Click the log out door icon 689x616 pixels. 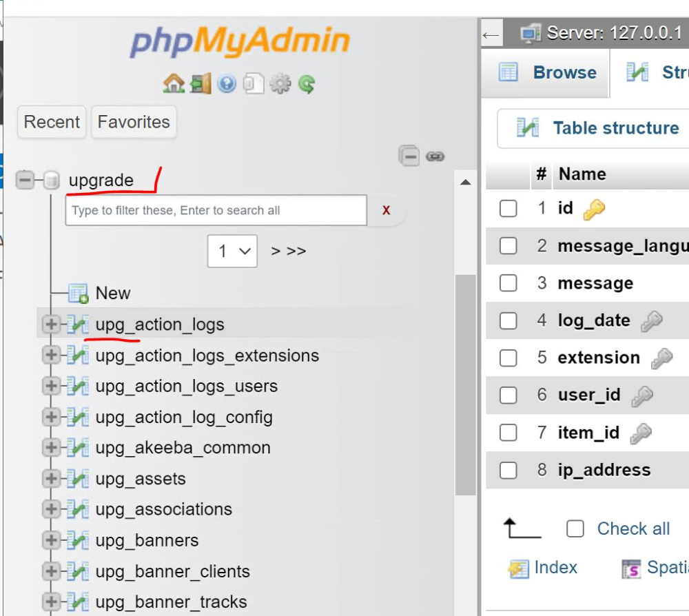(x=200, y=84)
